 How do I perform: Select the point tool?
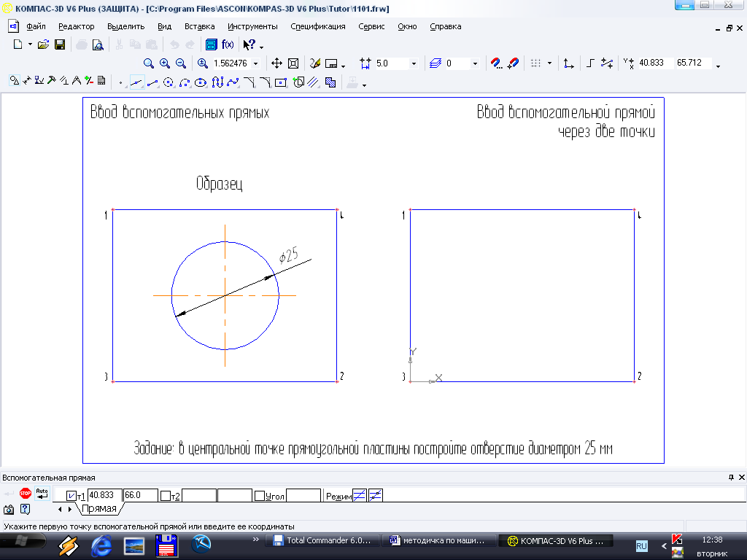(x=120, y=83)
